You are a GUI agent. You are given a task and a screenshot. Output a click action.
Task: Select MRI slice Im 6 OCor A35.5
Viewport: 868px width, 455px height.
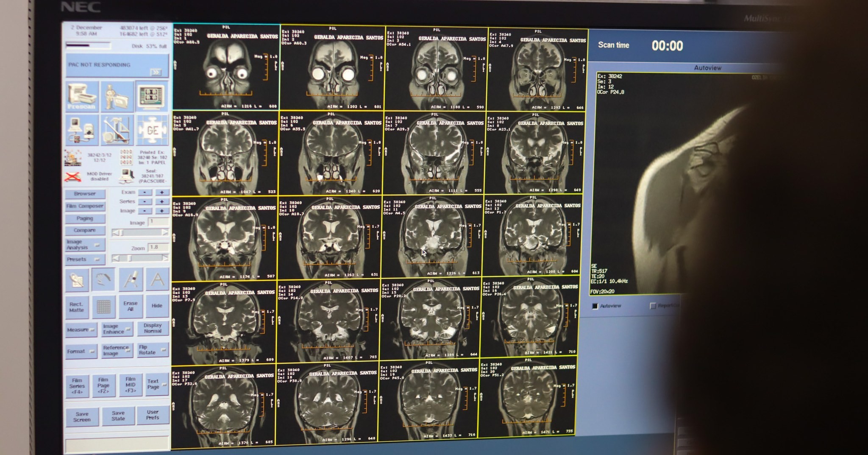[x=331, y=153]
